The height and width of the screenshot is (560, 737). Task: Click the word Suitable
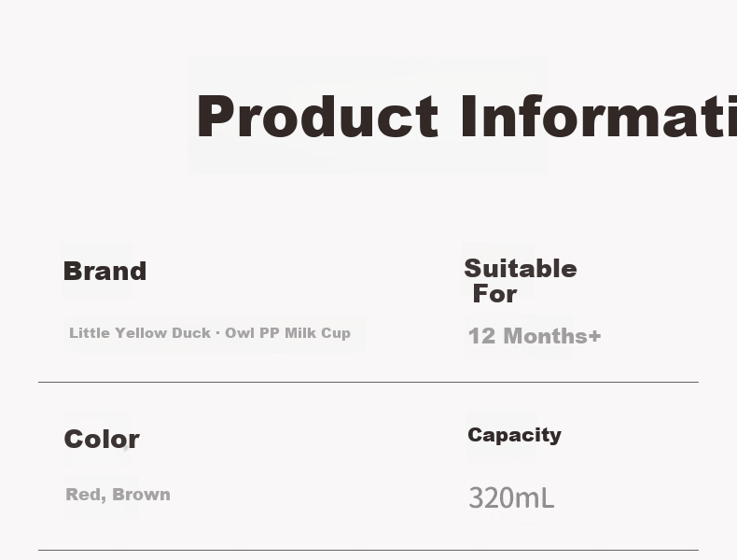coord(521,269)
